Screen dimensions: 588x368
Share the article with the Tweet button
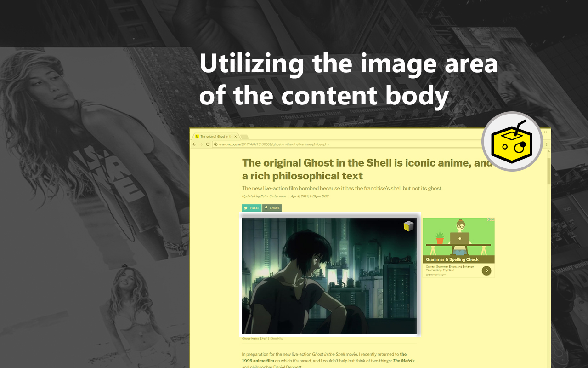(x=252, y=208)
